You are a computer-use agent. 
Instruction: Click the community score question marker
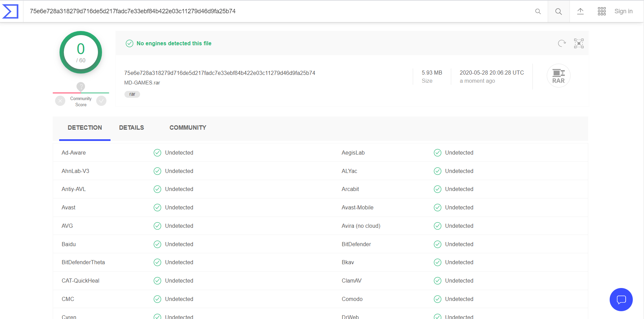pos(81,87)
